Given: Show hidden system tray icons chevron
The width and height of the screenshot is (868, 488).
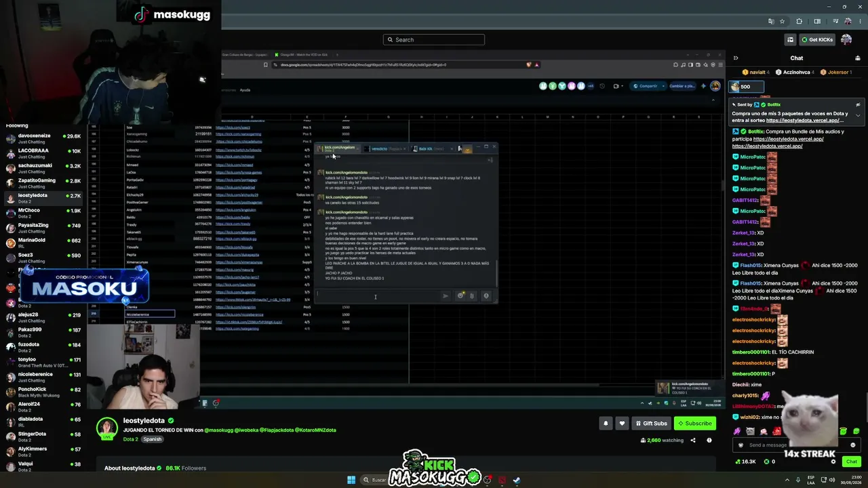Looking at the screenshot, I should click(787, 480).
